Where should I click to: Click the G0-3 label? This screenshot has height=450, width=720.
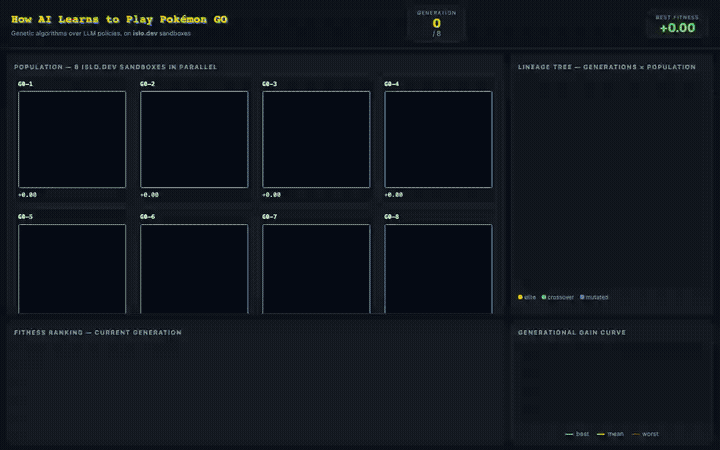point(270,84)
